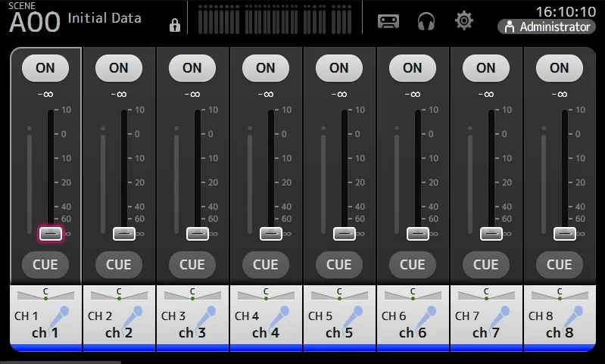Open the headphones monitor settings

point(426,21)
